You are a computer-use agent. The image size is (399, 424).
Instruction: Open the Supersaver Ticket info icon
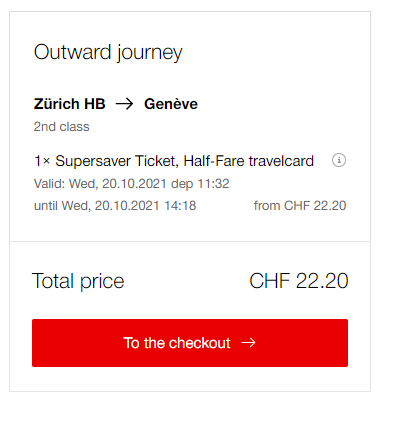[339, 160]
